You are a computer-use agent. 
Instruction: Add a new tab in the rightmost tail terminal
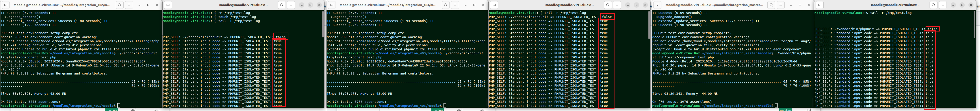[x=820, y=5]
